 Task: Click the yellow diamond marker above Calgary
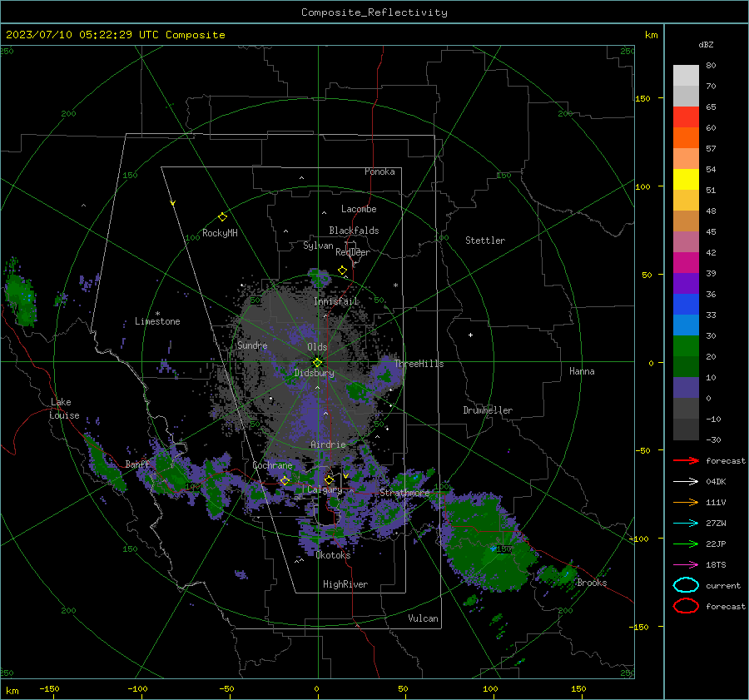click(x=329, y=479)
